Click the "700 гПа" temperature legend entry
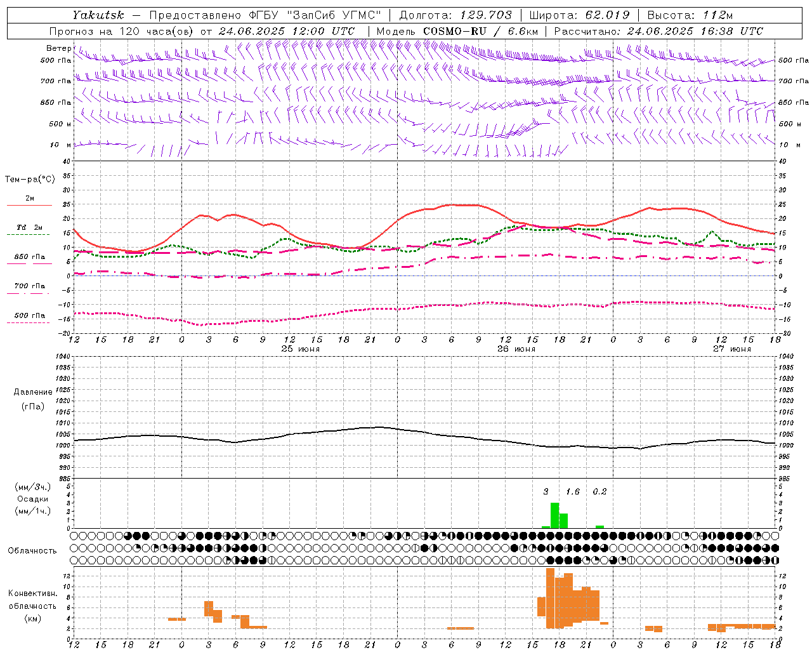812x650 pixels. coord(30,286)
